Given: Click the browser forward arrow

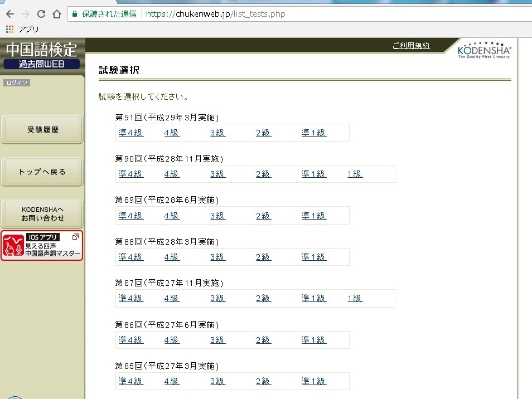Looking at the screenshot, I should (x=25, y=14).
